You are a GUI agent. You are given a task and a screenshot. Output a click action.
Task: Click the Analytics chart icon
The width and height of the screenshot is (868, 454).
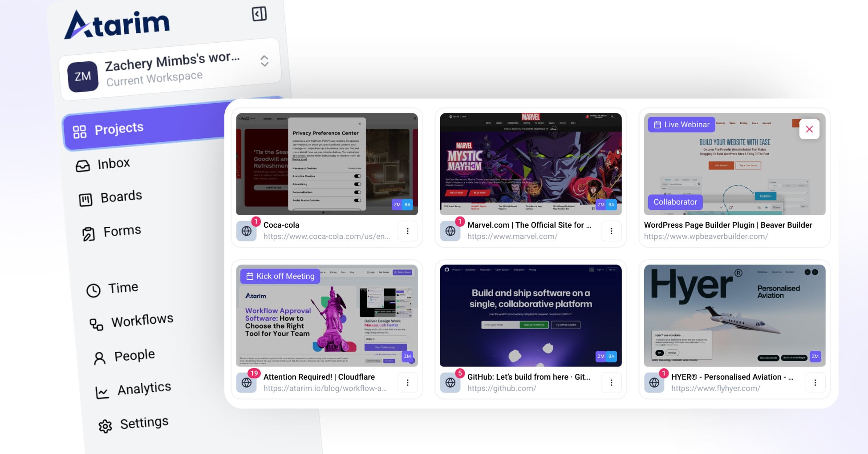(102, 392)
